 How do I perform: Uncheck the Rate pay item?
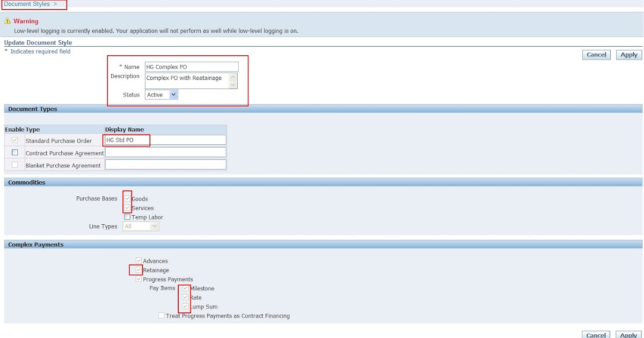pyautogui.click(x=184, y=297)
